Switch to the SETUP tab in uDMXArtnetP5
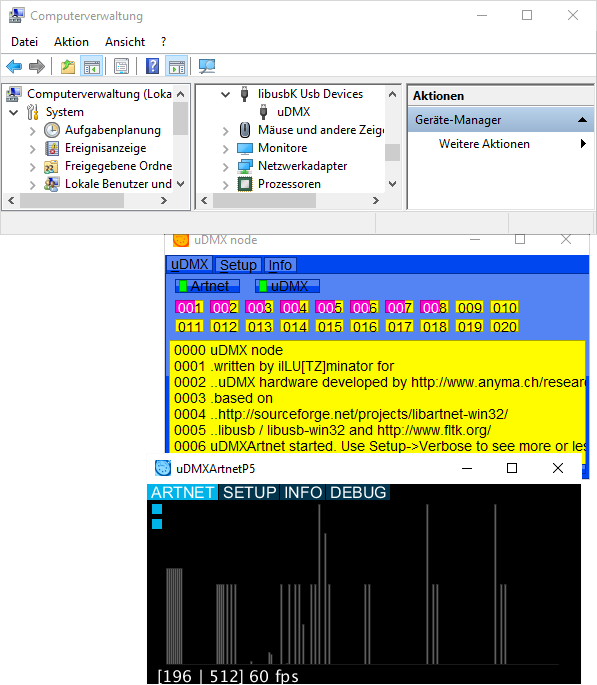The image size is (597, 685). click(x=249, y=492)
